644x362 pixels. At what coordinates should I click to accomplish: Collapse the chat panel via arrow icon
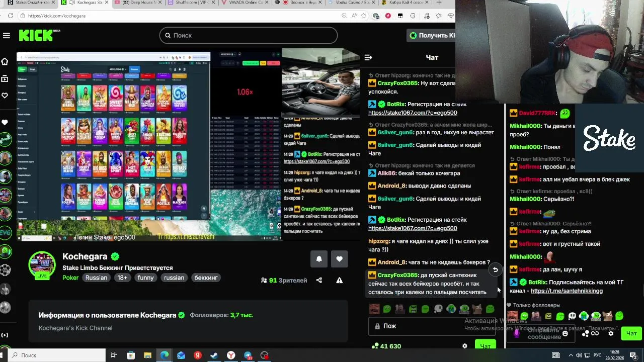[368, 57]
